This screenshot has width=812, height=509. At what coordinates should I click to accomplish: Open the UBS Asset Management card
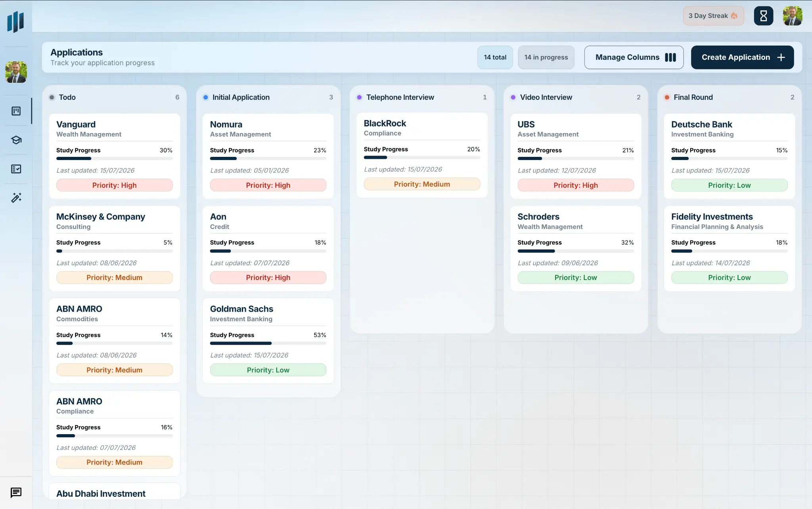click(x=576, y=156)
